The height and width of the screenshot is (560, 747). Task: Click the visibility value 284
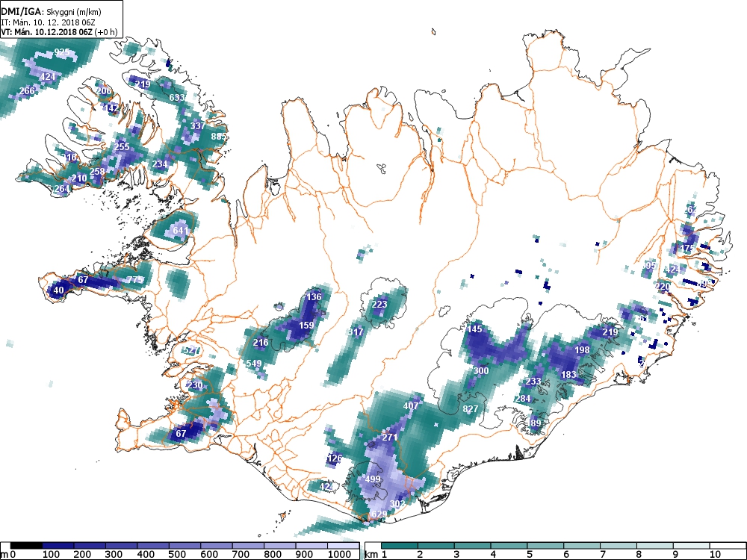[x=523, y=399]
